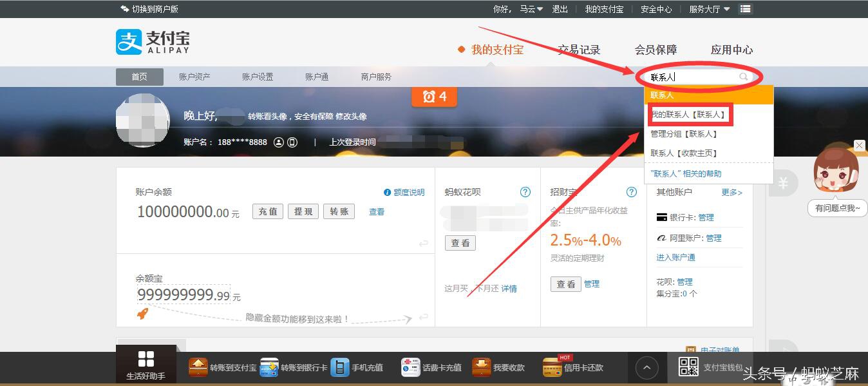Click the orange camera icon showing 4
This screenshot has width=868, height=386.
coord(434,97)
